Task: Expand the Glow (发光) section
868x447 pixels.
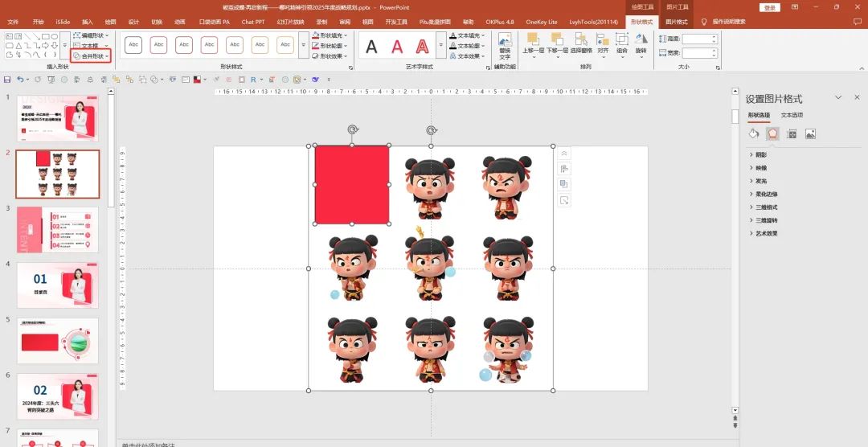Action: tap(760, 181)
